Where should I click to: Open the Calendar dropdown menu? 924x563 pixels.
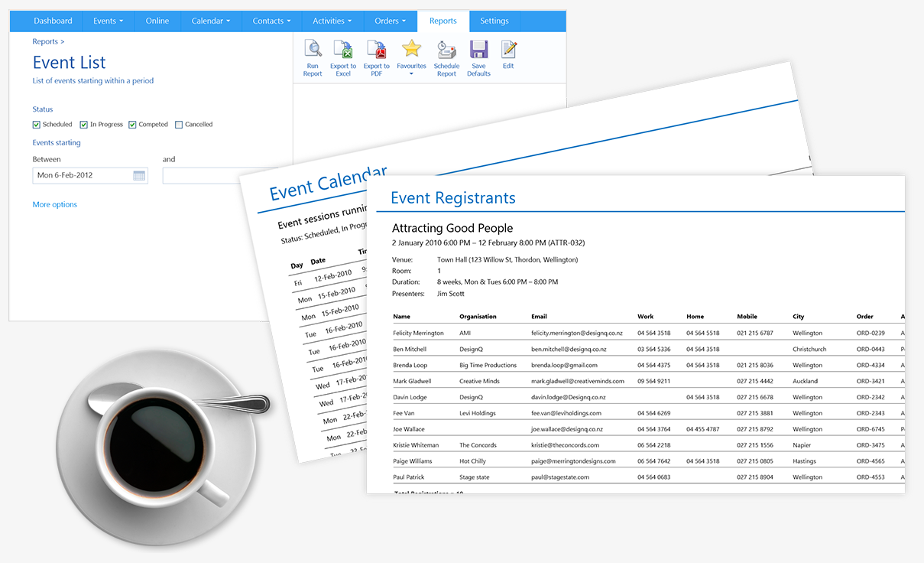click(211, 21)
